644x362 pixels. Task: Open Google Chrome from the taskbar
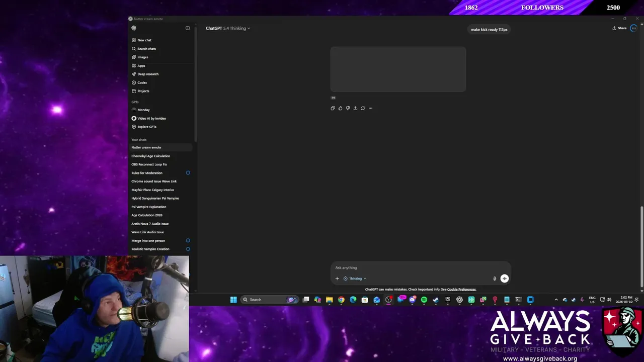click(x=341, y=300)
